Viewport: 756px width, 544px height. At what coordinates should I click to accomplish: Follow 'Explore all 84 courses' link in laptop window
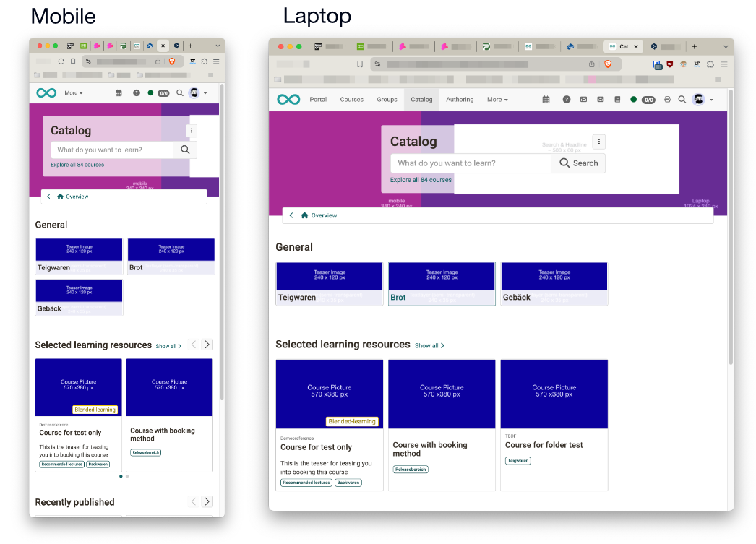pyautogui.click(x=421, y=180)
